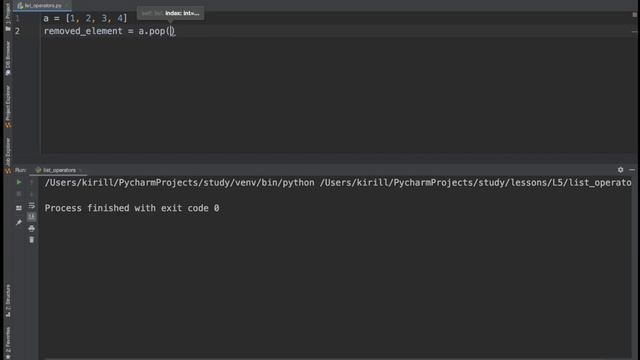
Task: Open the Job Explorer sidebar tab
Action: [8, 155]
